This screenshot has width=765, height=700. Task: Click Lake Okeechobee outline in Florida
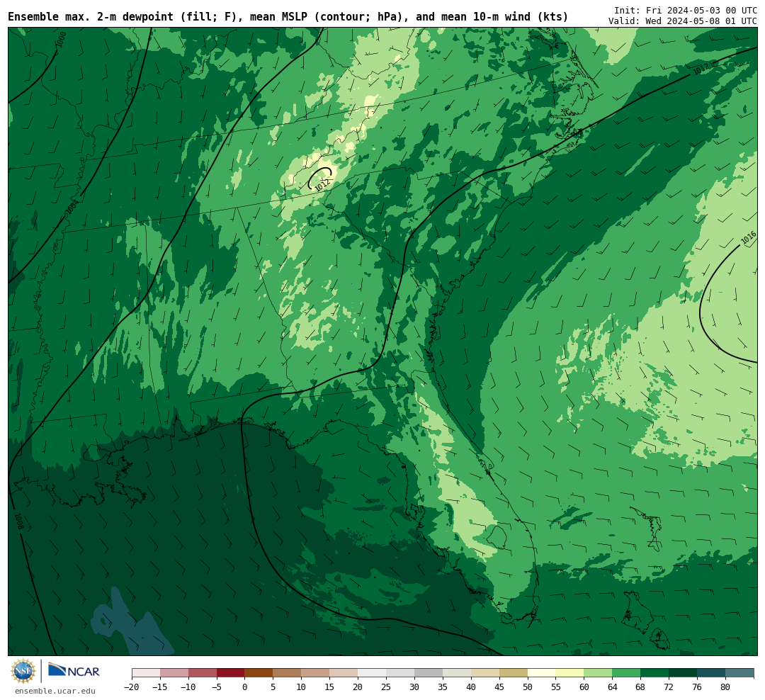pos(497,537)
